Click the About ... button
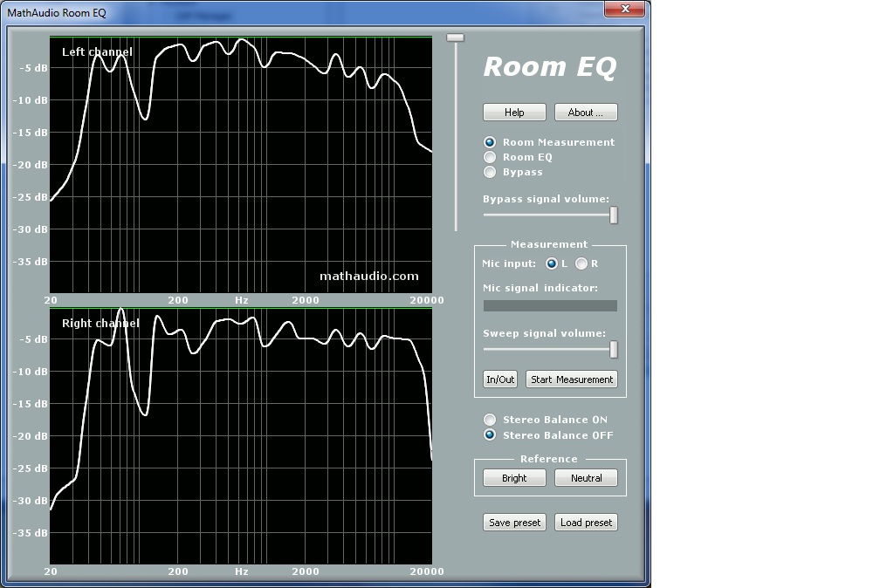 585,113
